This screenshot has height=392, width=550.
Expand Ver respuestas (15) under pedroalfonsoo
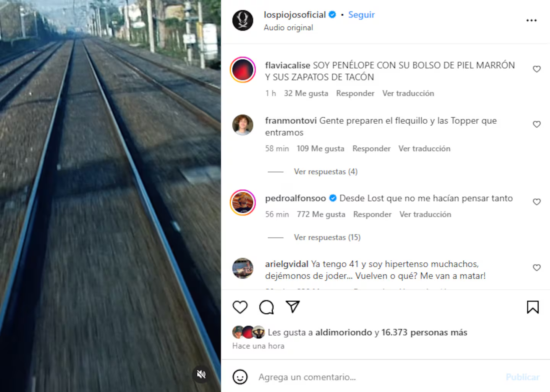(327, 237)
